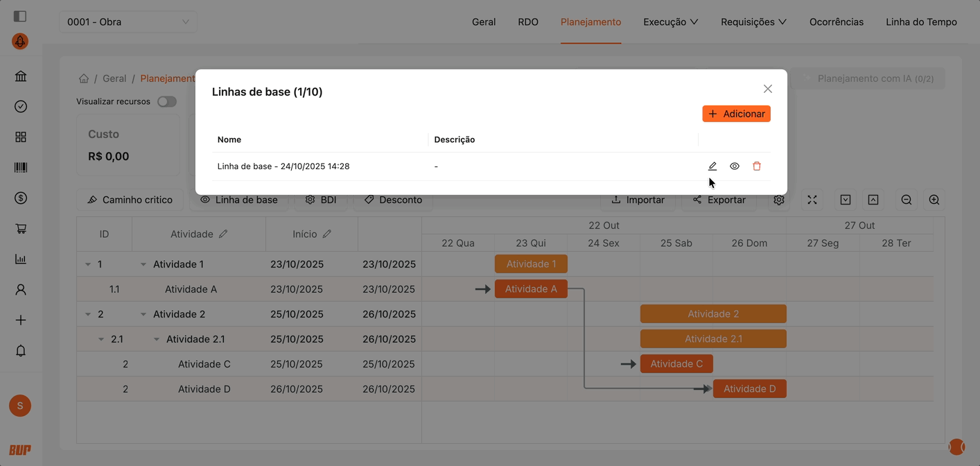Screen dimensions: 980x466
Task: Delete the baseline with the red trash icon
Action: click(x=756, y=166)
